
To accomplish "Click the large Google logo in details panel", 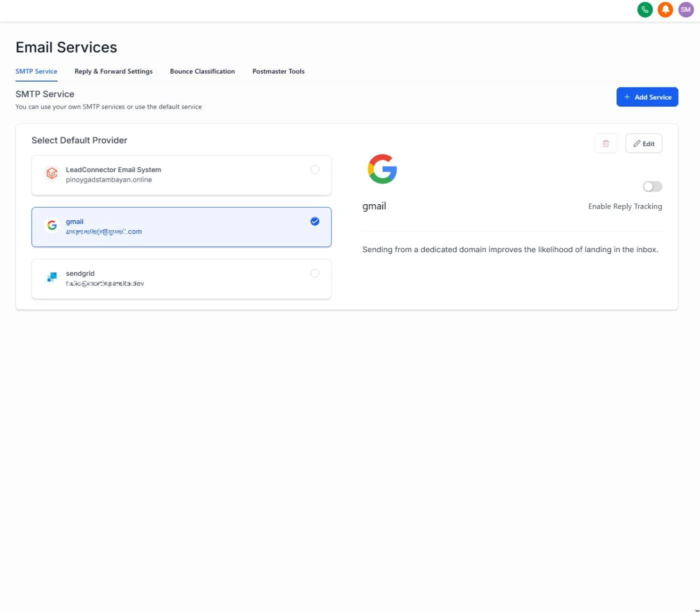I will (382, 169).
